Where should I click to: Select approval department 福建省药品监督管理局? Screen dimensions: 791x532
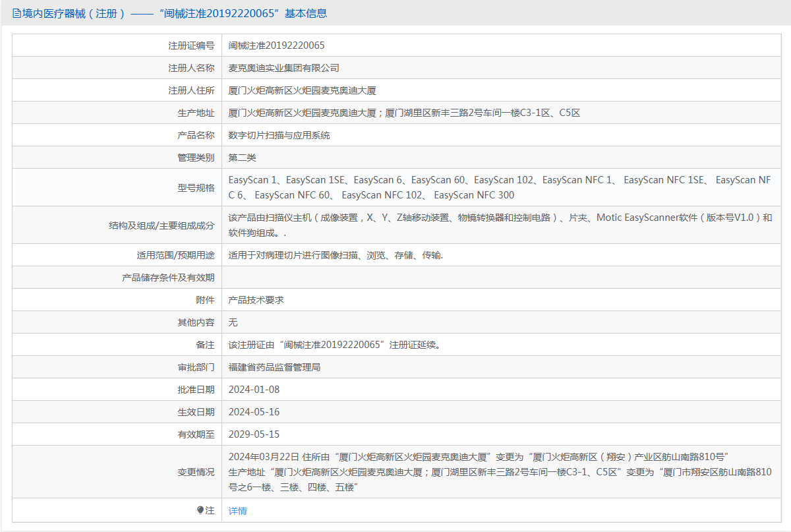[x=274, y=367]
